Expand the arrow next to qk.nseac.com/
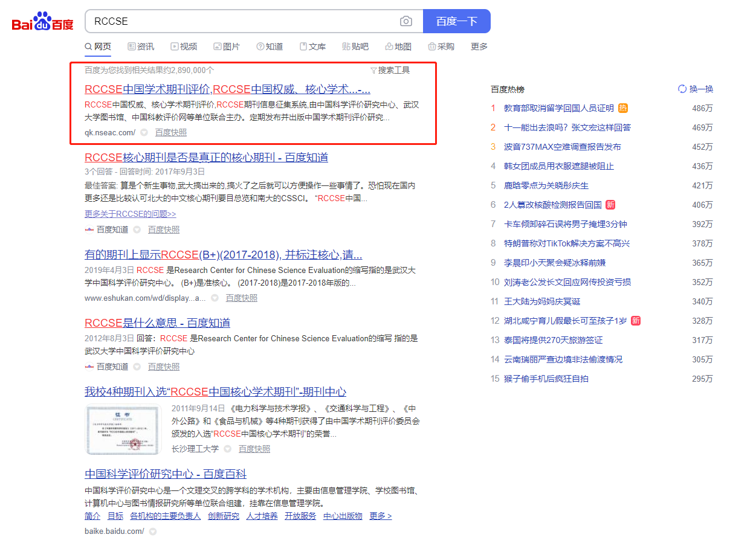 pyautogui.click(x=144, y=132)
